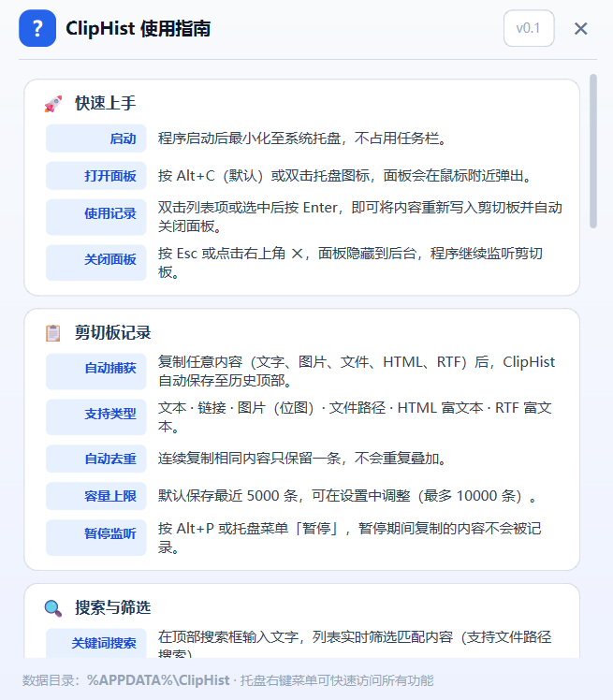
Task: Click the footer hint 托盘右键菜单可快速访问所有功能
Action: click(x=337, y=680)
